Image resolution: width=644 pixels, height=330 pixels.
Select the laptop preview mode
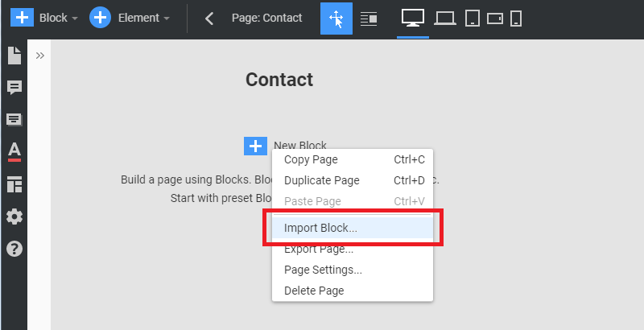[445, 19]
